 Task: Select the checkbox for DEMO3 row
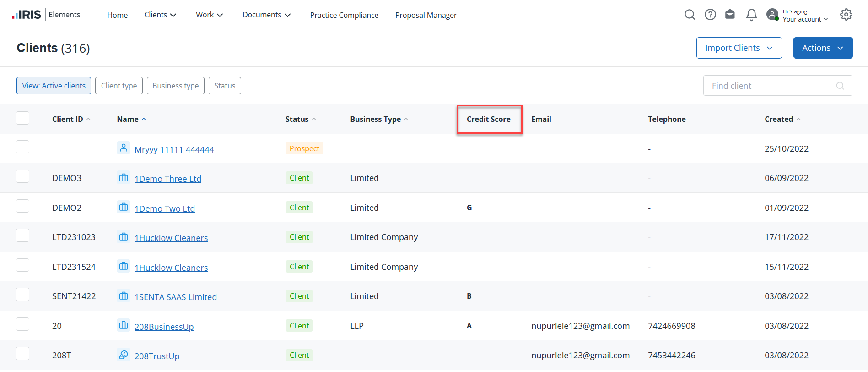(x=23, y=177)
